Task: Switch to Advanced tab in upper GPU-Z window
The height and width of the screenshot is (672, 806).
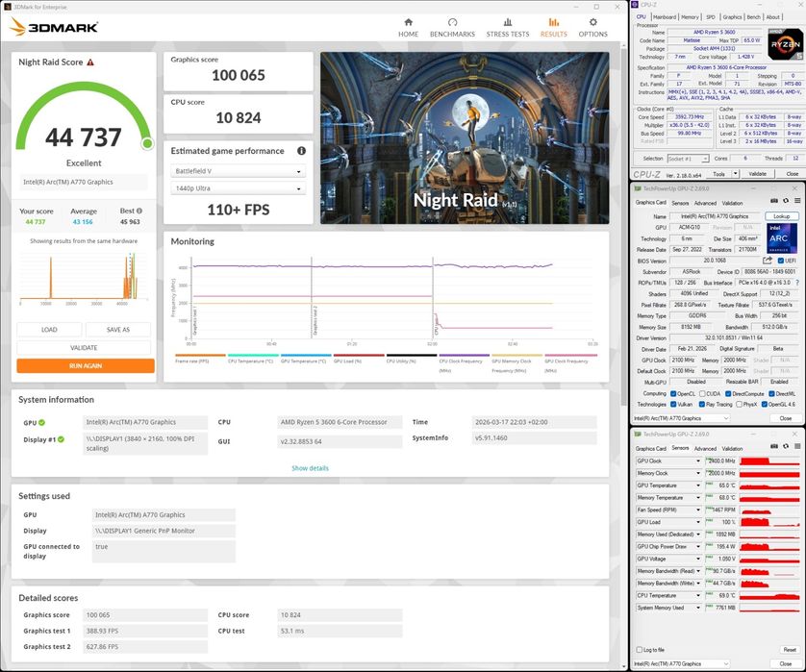Action: 705,203
